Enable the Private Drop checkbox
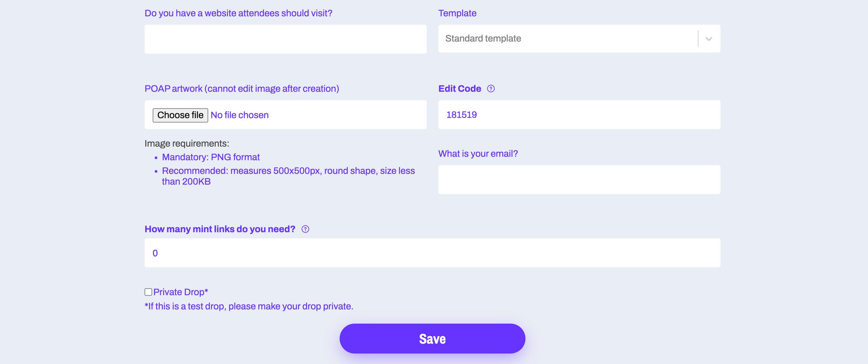868x364 pixels. pyautogui.click(x=148, y=292)
